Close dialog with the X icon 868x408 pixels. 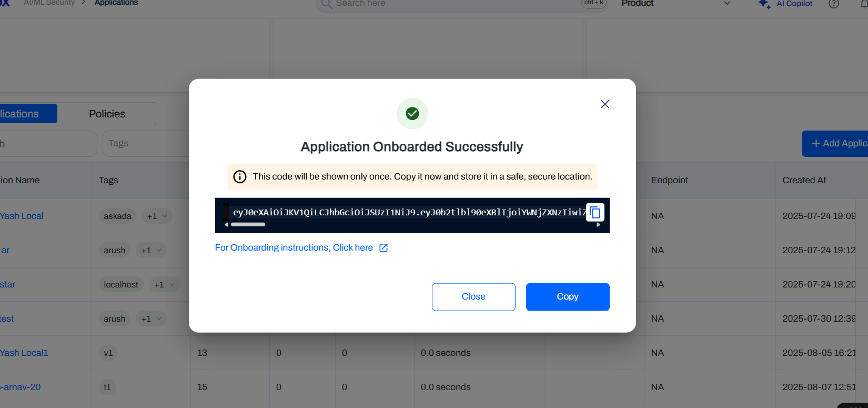coord(605,104)
